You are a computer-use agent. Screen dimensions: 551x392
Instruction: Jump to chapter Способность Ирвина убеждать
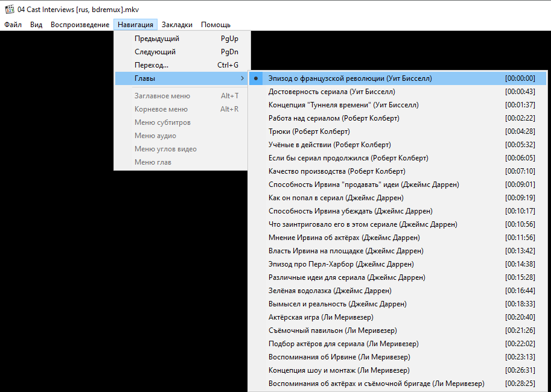click(x=398, y=211)
